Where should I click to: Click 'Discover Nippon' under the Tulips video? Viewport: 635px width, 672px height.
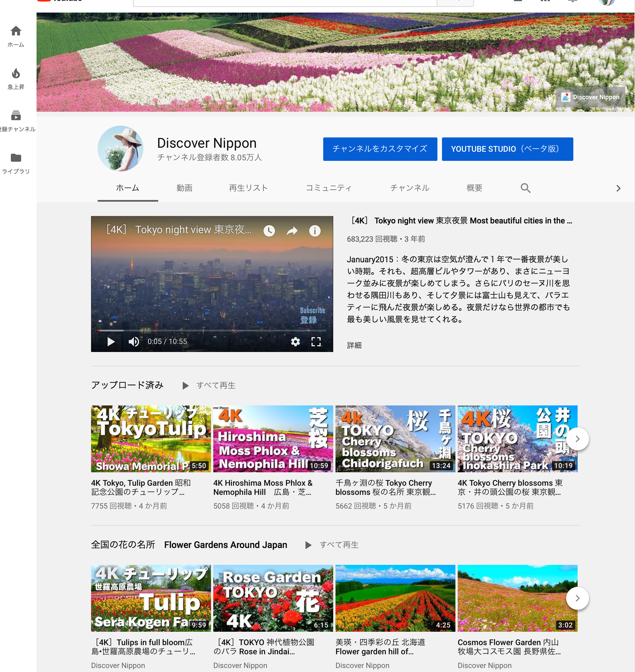point(118,665)
